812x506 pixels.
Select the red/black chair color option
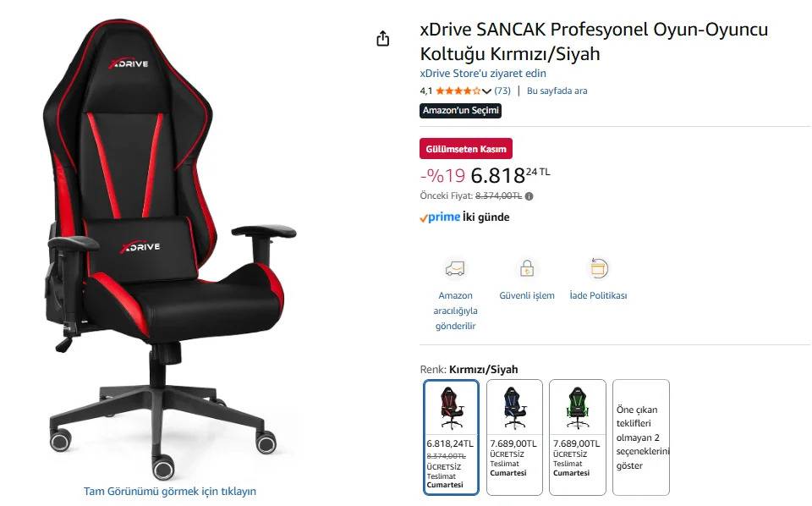click(x=451, y=437)
